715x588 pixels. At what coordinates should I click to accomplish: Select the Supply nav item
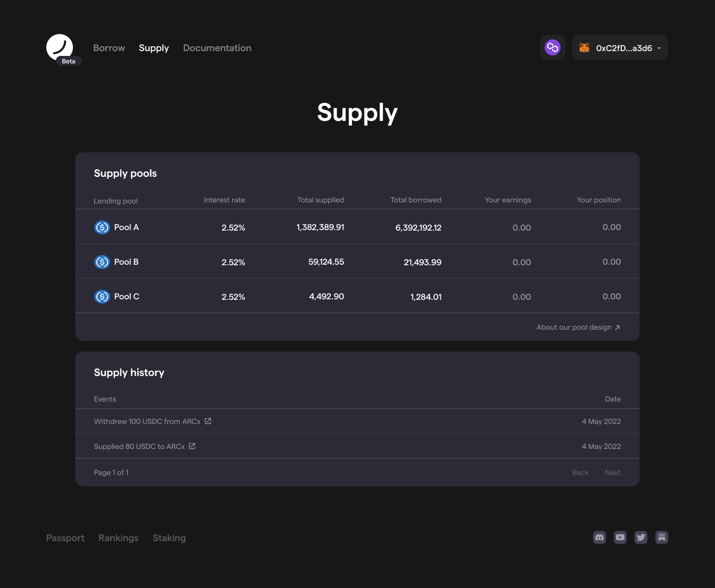tap(153, 47)
